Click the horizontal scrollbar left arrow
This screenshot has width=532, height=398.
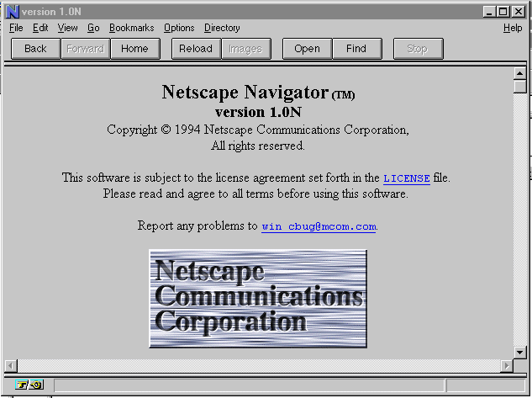(11, 366)
